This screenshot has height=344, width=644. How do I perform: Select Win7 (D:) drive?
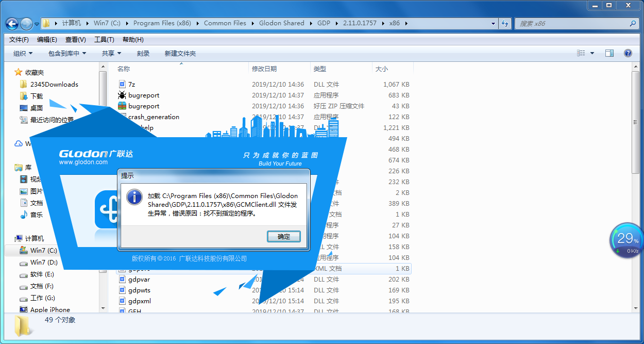coord(44,262)
